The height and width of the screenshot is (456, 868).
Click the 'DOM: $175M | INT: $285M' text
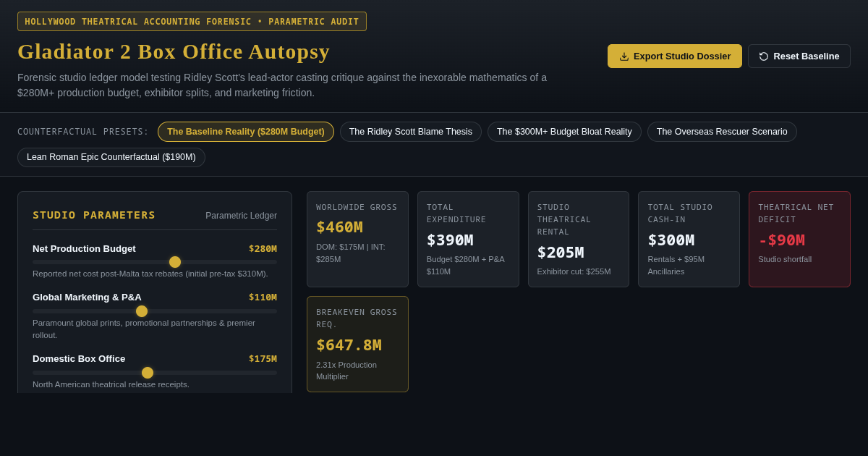click(x=351, y=253)
